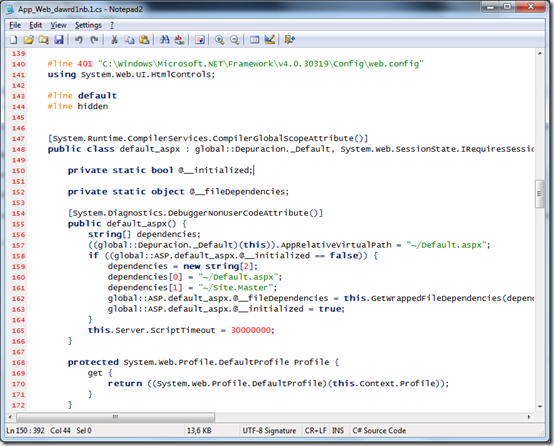554x446 pixels.
Task: Open the Settings menu
Action: (x=88, y=25)
